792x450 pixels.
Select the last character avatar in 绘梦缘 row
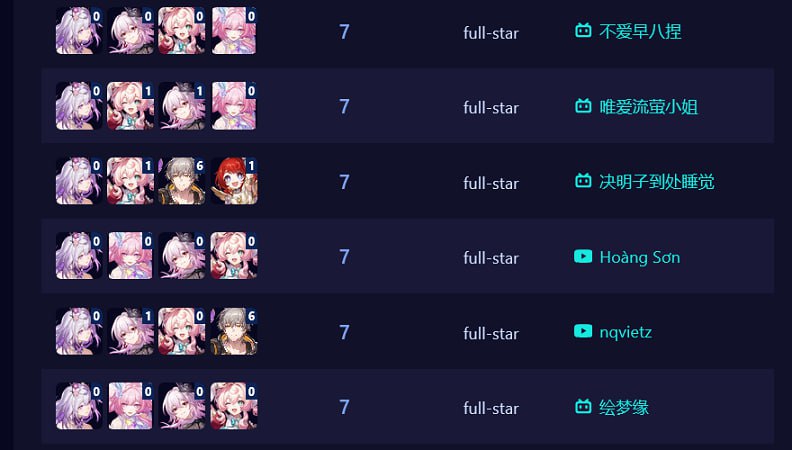[x=234, y=406]
